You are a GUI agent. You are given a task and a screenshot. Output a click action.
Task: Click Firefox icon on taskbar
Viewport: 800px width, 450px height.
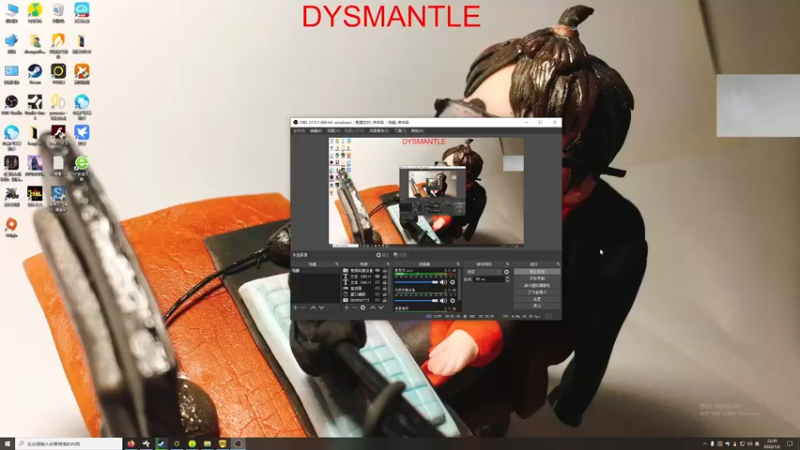(x=131, y=443)
